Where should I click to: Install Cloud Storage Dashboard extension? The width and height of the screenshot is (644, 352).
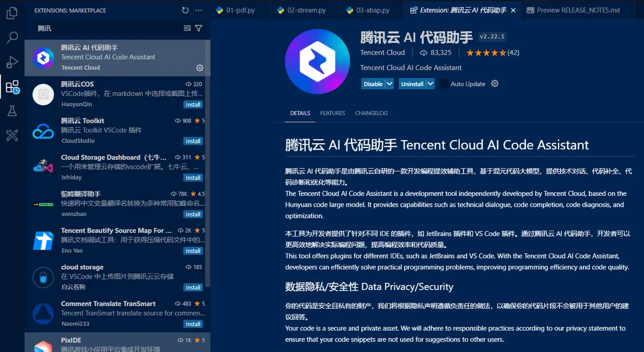(x=193, y=178)
